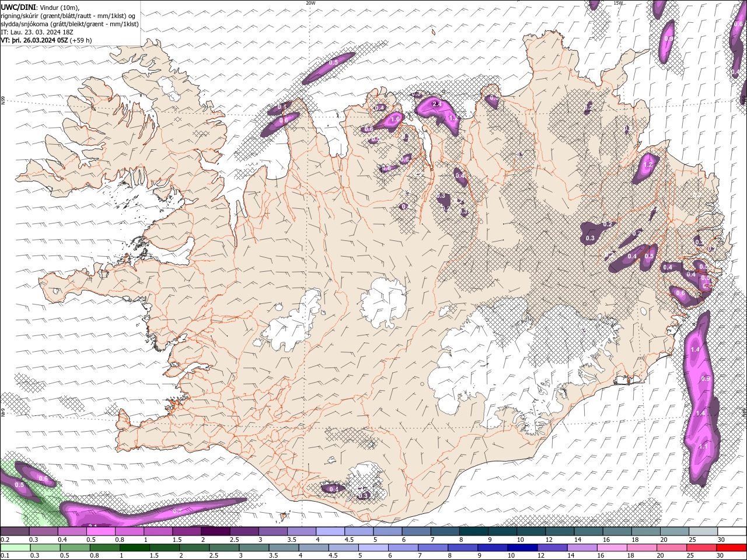Click lower-scale pink swatch starting at 20
Viewport: 747px width, 560px height.
coord(671,548)
